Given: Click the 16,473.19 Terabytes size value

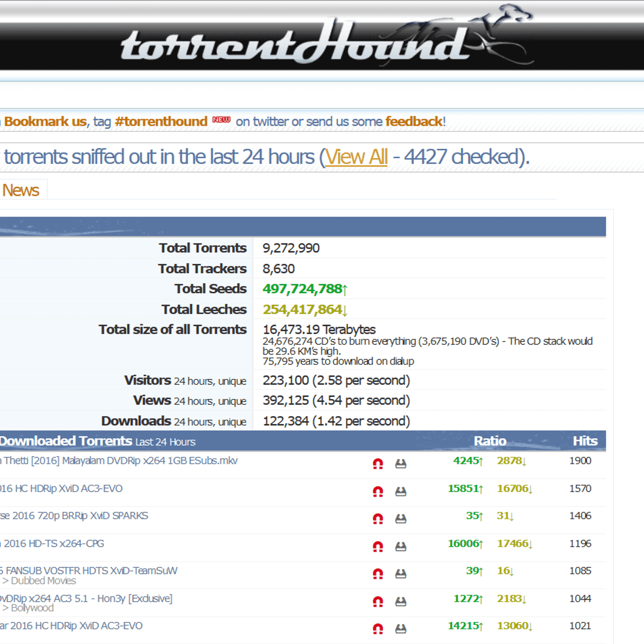Looking at the screenshot, I should [319, 329].
